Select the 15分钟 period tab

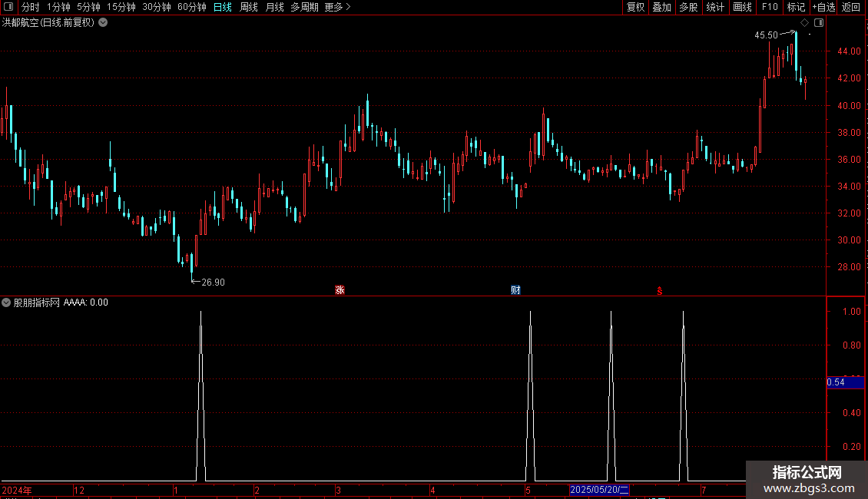(121, 7)
